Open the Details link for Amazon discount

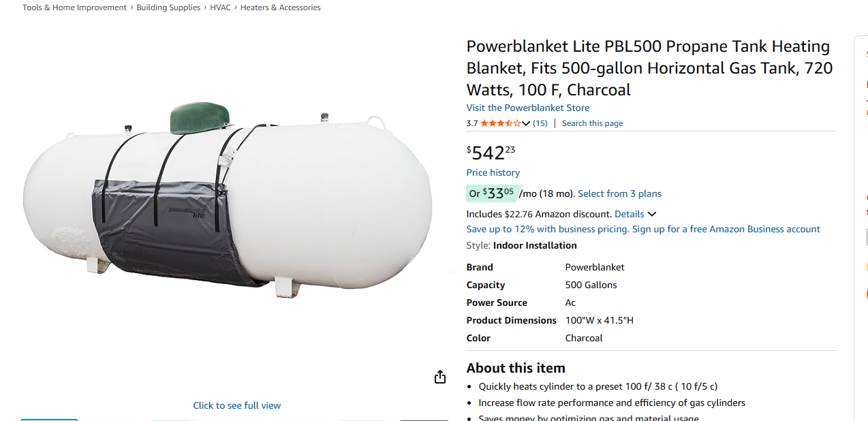click(x=629, y=214)
